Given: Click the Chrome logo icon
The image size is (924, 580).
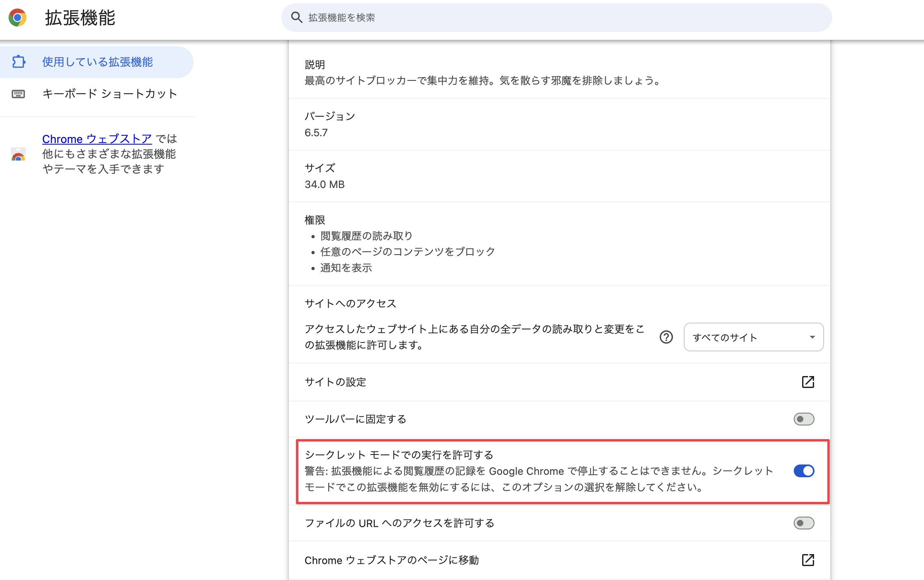Looking at the screenshot, I should pos(18,18).
